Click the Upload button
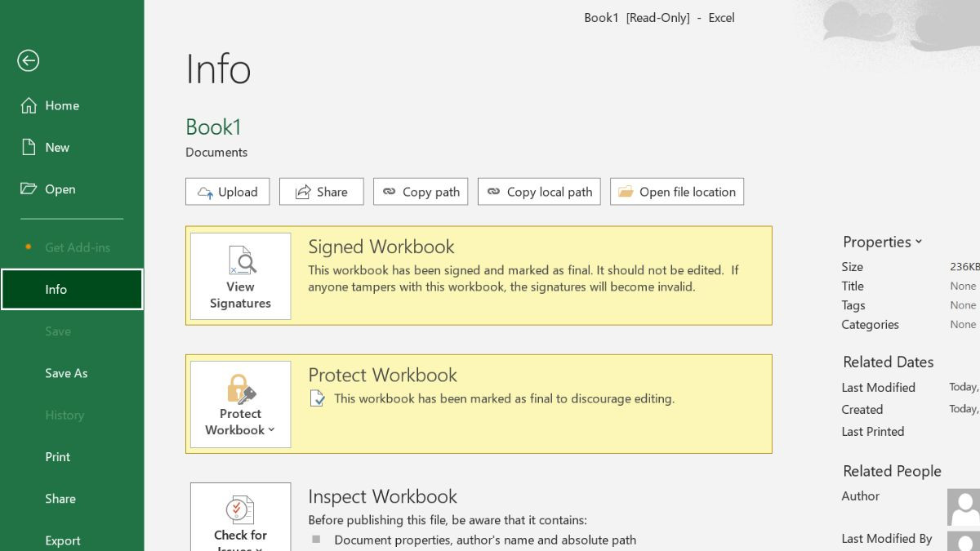The height and width of the screenshot is (551, 980). (x=227, y=192)
